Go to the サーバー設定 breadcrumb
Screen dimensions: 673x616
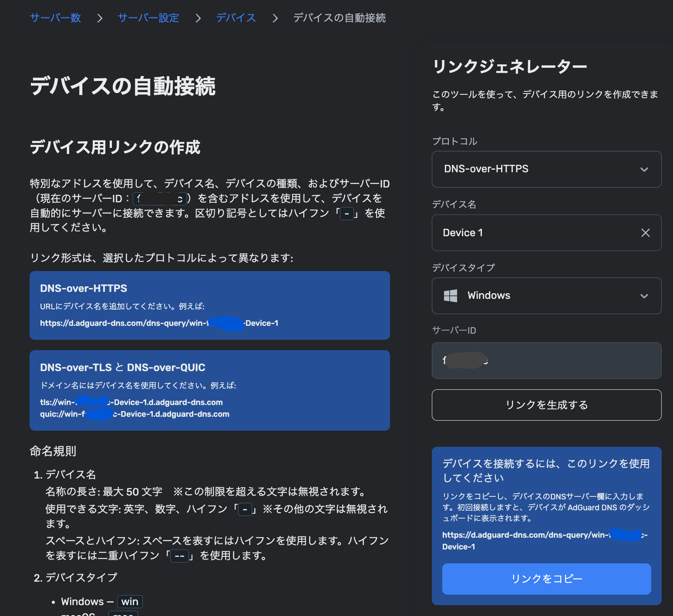tap(148, 18)
